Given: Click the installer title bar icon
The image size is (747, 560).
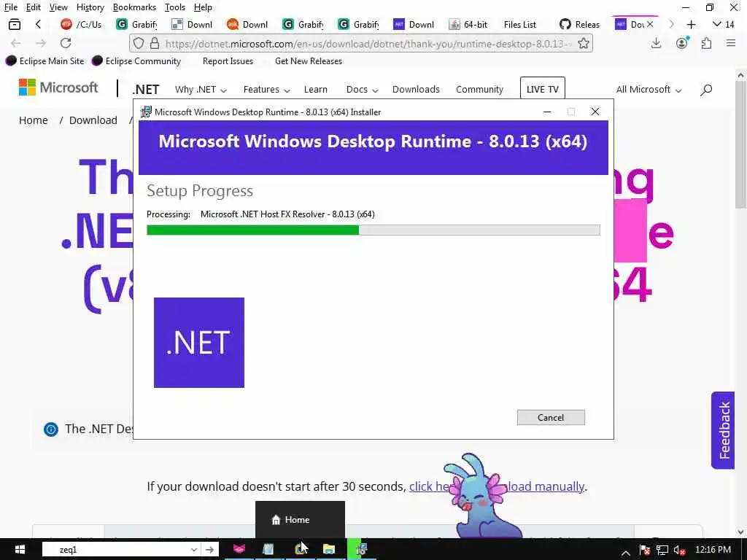Looking at the screenshot, I should (146, 112).
